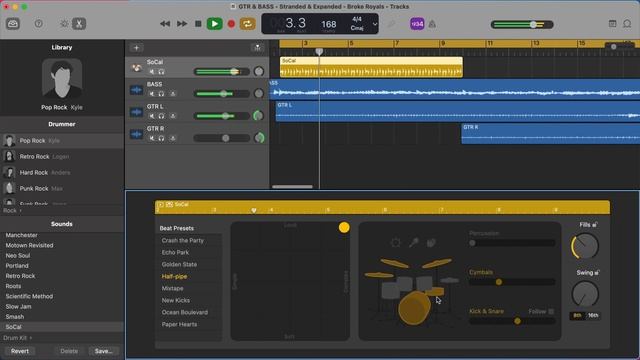Click the tambourine percussion icon
This screenshot has width=640, height=360.
coord(395,243)
